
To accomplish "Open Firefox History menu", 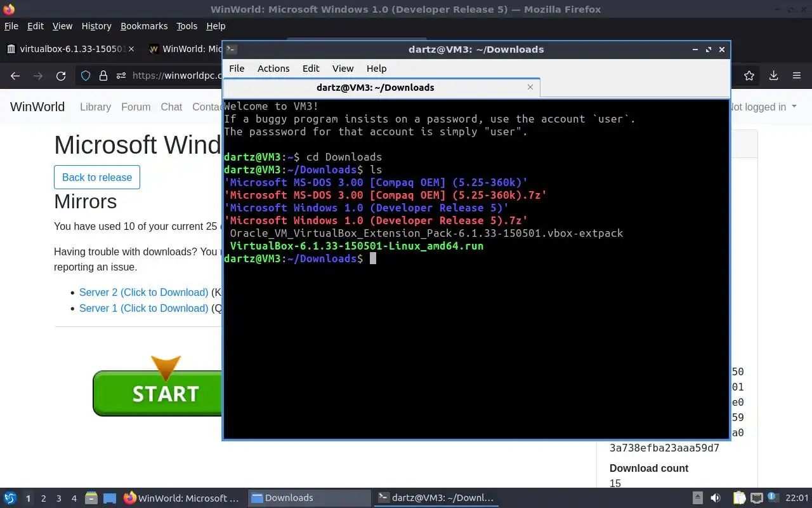I will click(96, 26).
